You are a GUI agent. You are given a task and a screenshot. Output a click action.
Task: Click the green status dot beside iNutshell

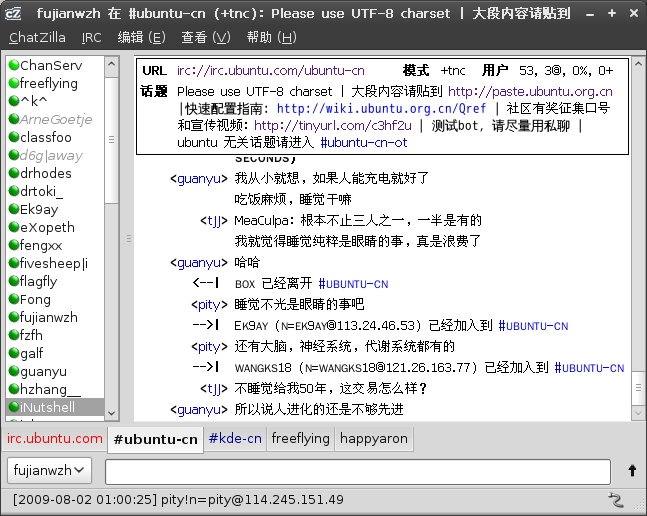click(14, 407)
